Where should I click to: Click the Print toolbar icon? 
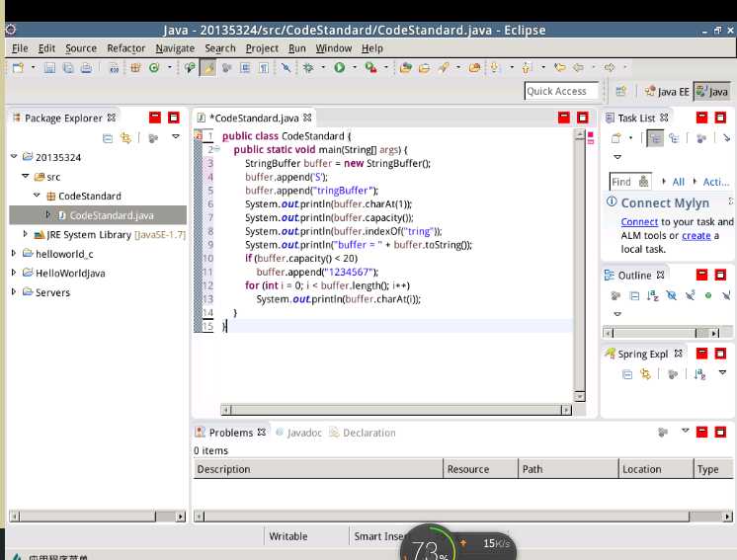point(86,68)
